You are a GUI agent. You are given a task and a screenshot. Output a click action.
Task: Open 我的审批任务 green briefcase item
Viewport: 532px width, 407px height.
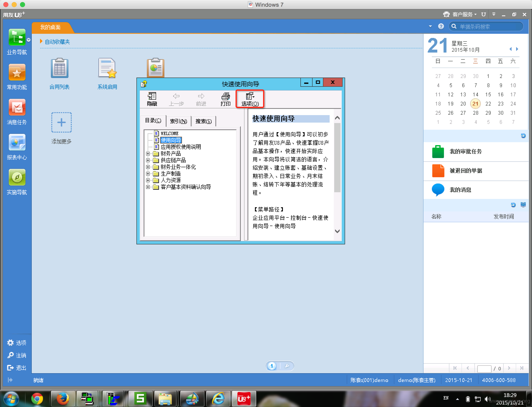pos(476,152)
